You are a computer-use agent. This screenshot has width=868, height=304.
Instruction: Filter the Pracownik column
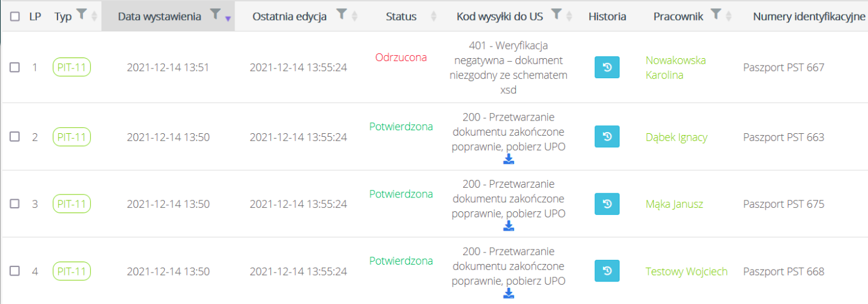point(715,15)
